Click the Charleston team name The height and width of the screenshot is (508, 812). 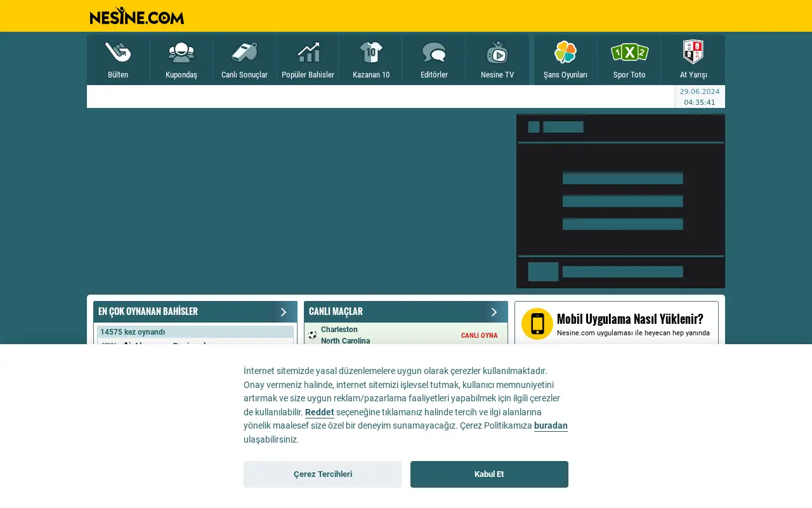pos(339,330)
